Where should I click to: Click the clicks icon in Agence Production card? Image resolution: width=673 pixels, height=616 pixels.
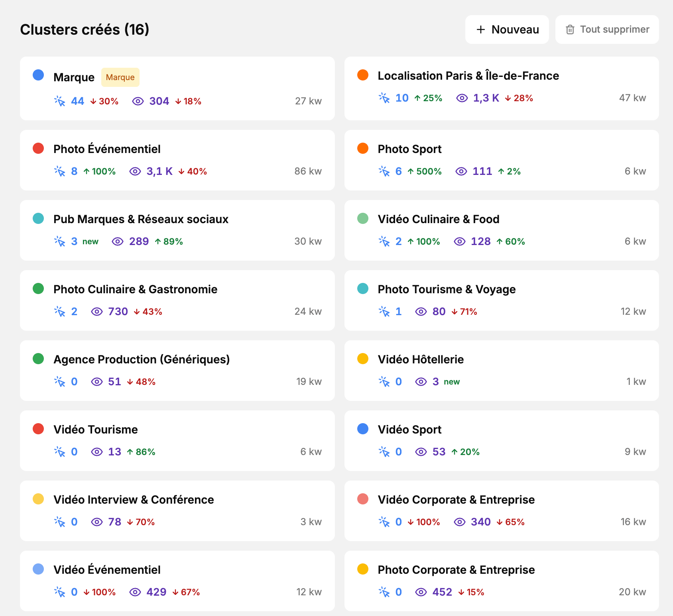[60, 382]
